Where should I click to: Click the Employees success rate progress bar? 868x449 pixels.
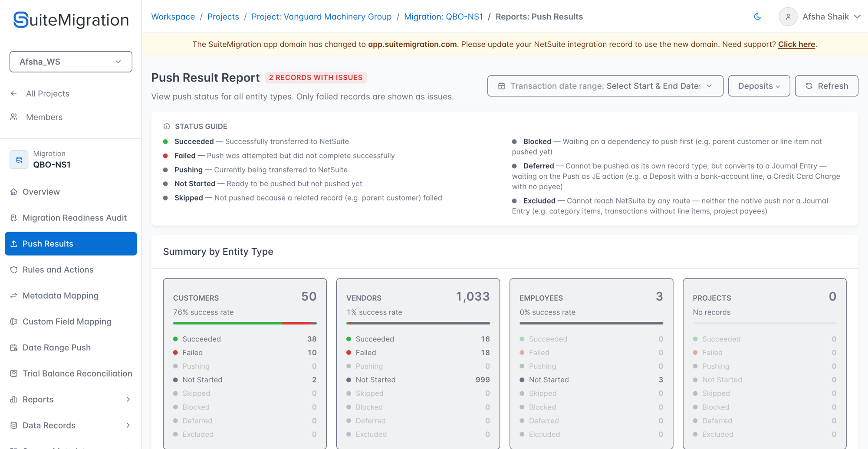[x=591, y=323]
